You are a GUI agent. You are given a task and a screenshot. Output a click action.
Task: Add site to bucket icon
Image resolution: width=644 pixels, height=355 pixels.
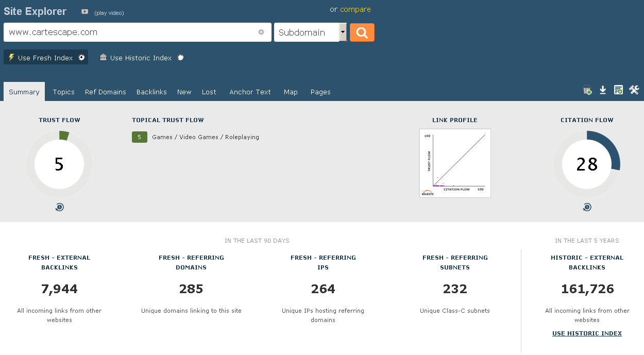tap(587, 90)
